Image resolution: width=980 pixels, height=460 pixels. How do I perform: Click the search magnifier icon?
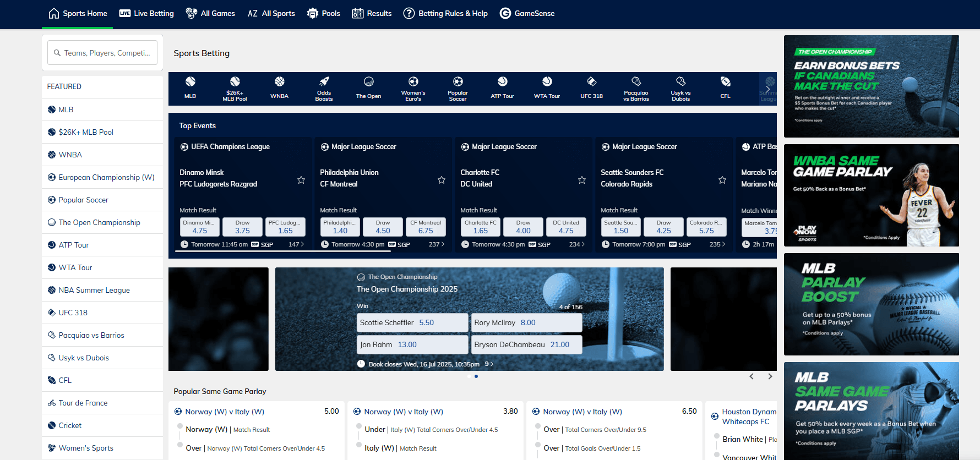pos(57,53)
